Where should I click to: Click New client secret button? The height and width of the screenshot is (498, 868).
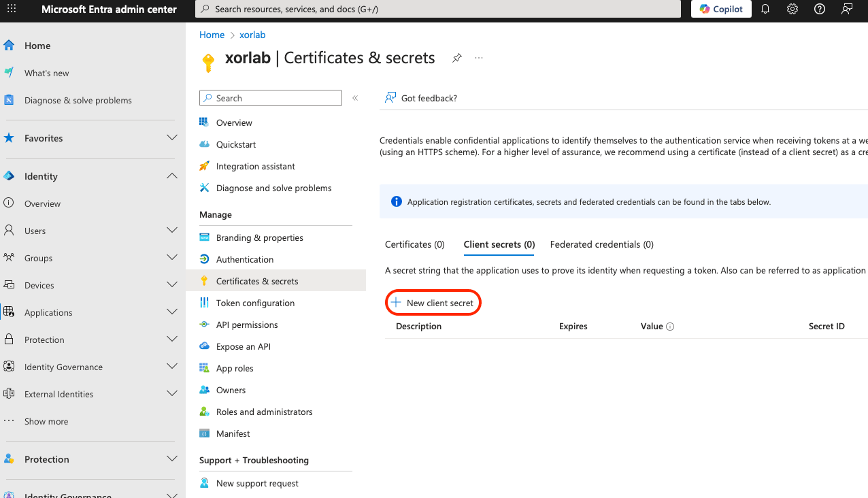(x=433, y=303)
